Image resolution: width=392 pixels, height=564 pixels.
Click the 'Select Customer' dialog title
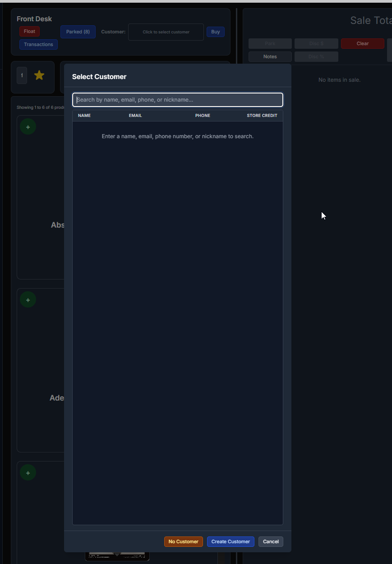pyautogui.click(x=99, y=77)
